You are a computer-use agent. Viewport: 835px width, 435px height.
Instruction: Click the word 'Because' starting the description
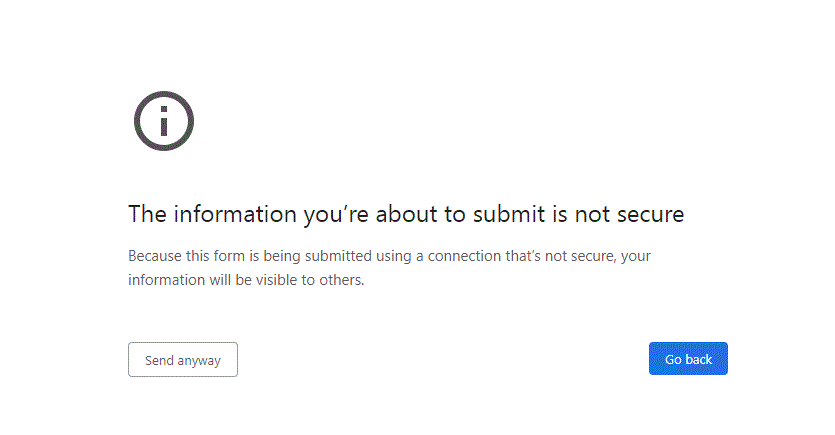coord(155,256)
